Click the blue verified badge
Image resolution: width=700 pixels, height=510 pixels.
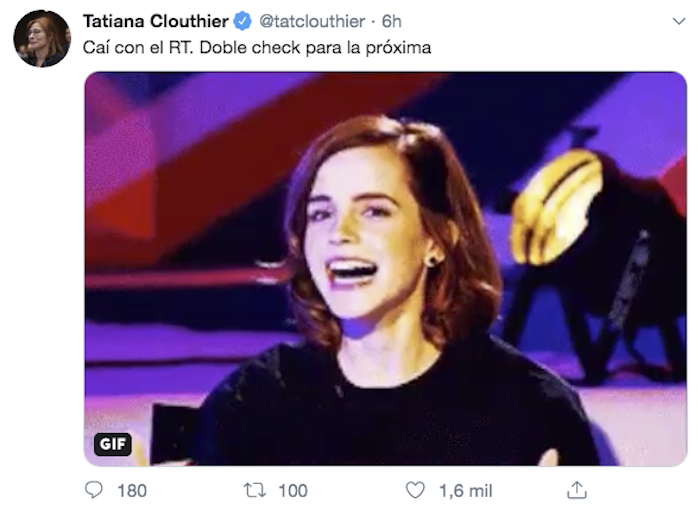coord(243,21)
